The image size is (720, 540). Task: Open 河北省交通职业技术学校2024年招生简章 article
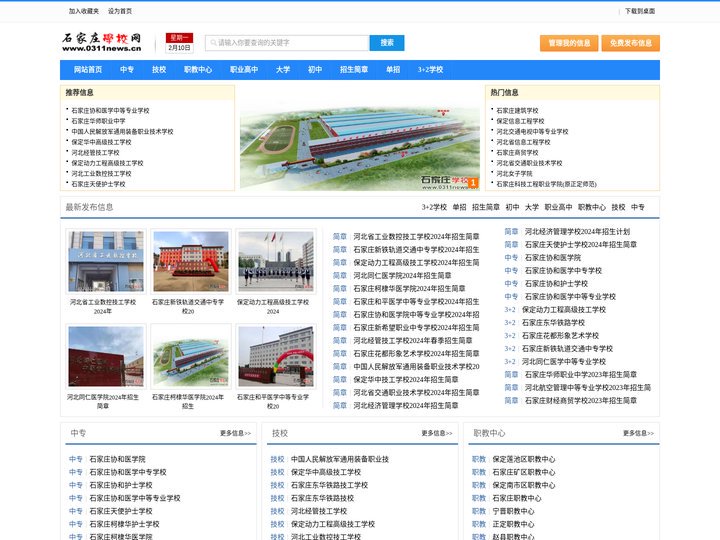[416, 393]
